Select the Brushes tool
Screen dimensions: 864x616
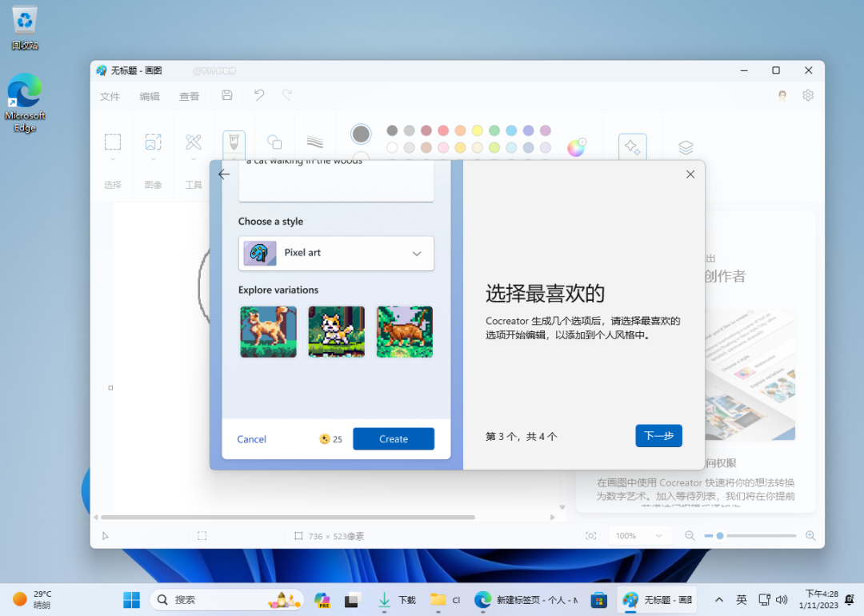[x=234, y=142]
